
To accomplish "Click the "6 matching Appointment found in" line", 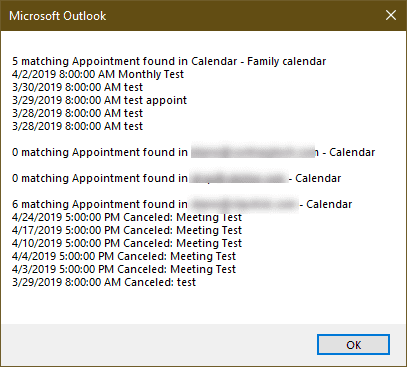I will coord(182,204).
